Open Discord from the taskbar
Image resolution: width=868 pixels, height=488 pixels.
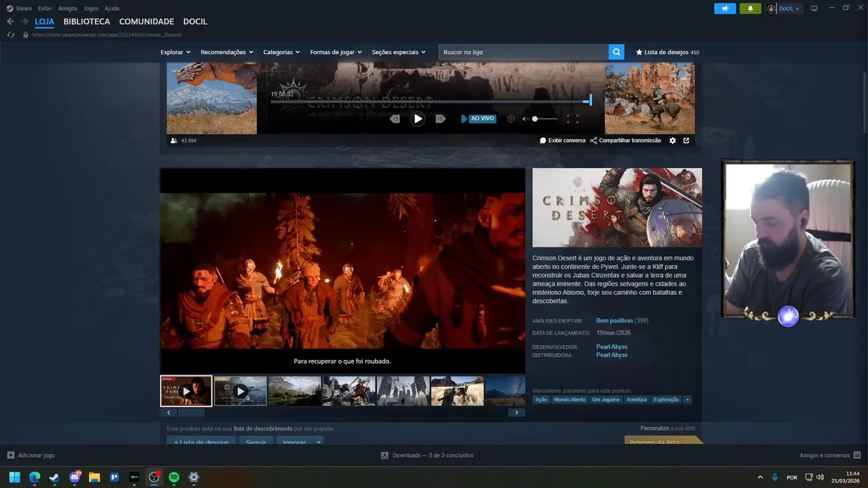point(75,477)
